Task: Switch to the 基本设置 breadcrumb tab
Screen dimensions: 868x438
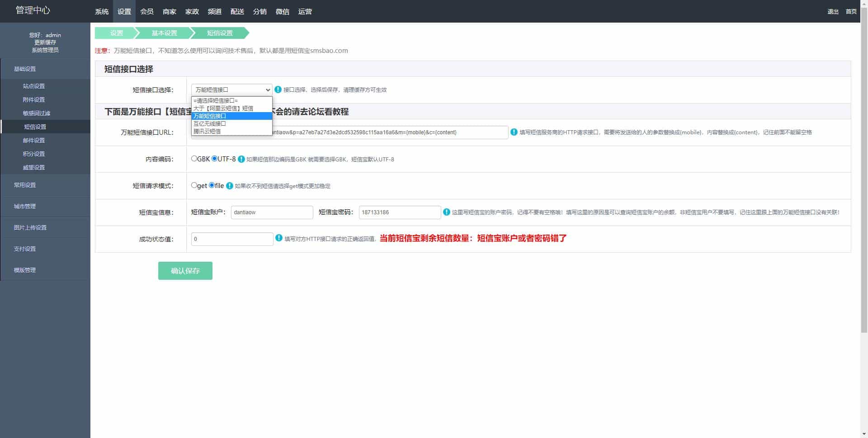Action: tap(164, 33)
